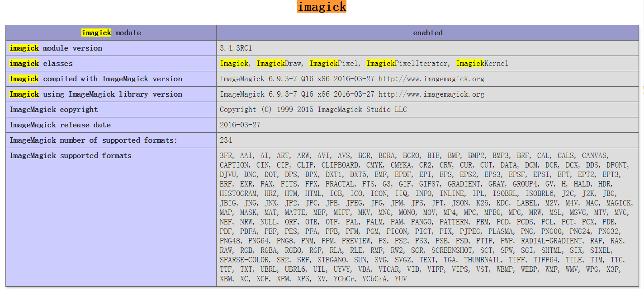Click the CANVAS format entry
This screenshot has height=289, width=644.
[x=594, y=156]
